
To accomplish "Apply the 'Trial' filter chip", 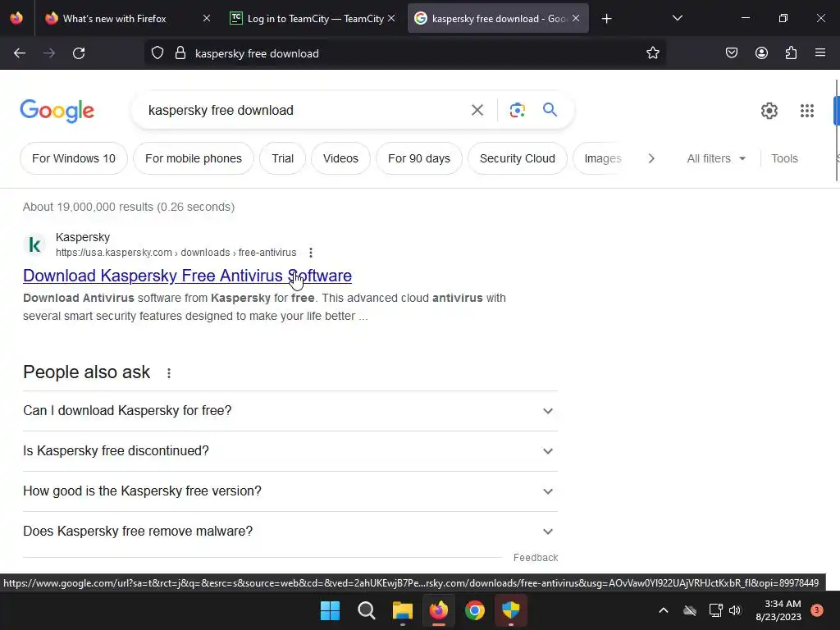I will click(282, 158).
